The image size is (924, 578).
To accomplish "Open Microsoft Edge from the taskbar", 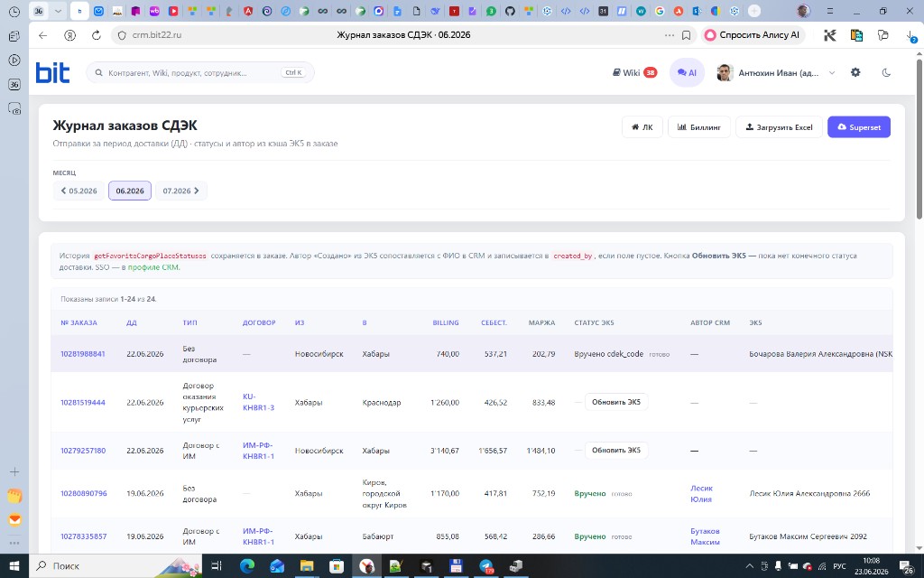I will [x=247, y=566].
